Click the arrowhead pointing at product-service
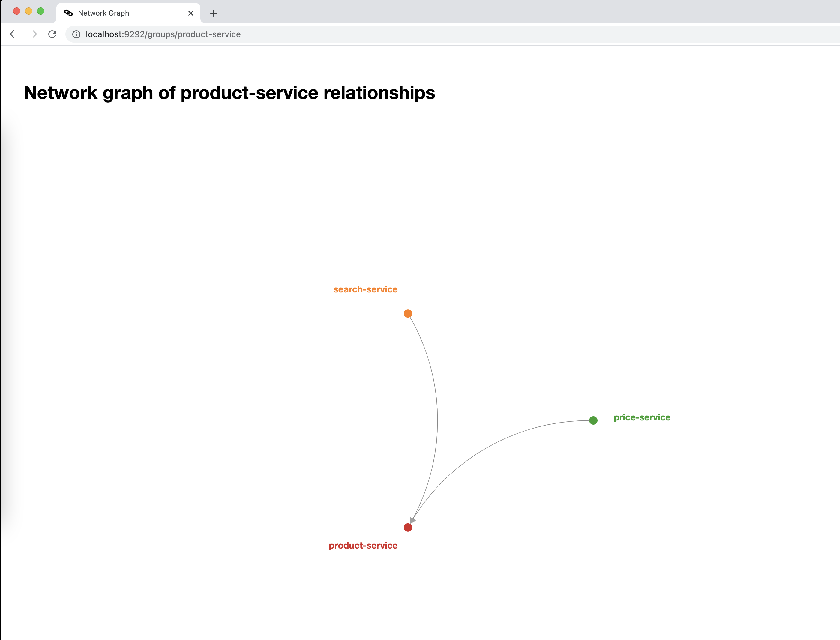 (x=412, y=520)
